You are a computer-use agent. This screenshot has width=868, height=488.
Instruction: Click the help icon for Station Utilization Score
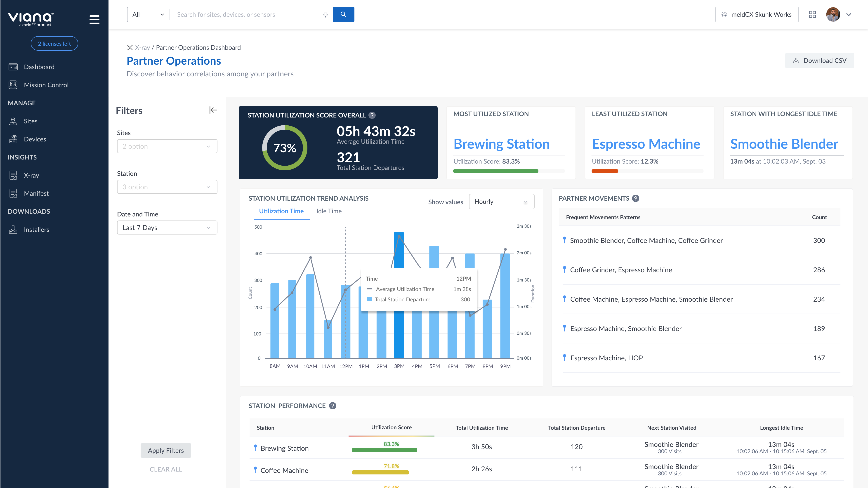372,115
